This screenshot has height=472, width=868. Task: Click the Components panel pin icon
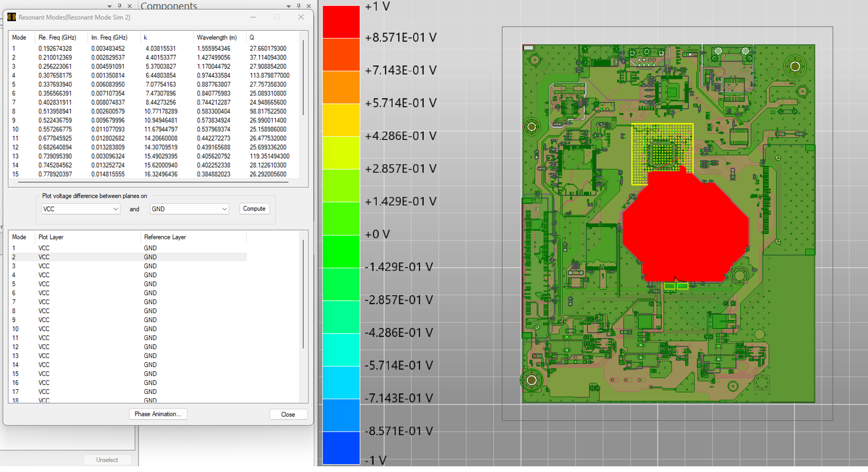pos(299,6)
